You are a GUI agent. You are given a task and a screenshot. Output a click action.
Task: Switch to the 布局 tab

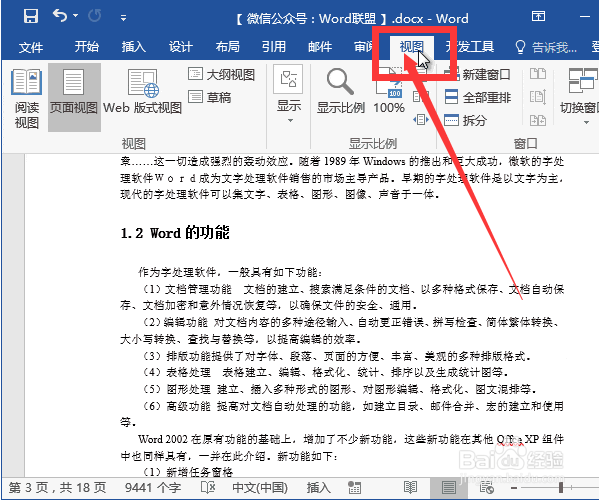click(227, 47)
